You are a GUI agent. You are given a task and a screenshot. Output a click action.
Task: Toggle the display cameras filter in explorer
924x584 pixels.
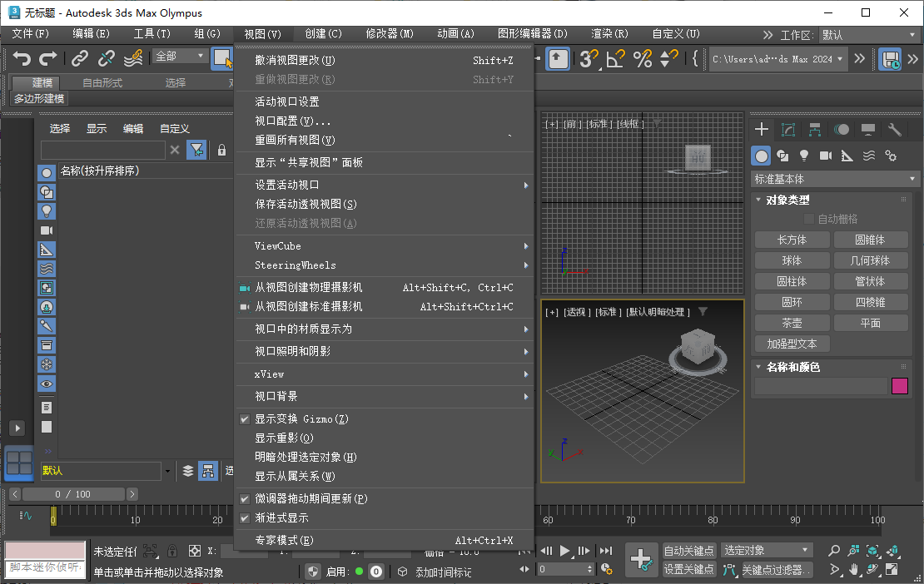[x=47, y=230]
